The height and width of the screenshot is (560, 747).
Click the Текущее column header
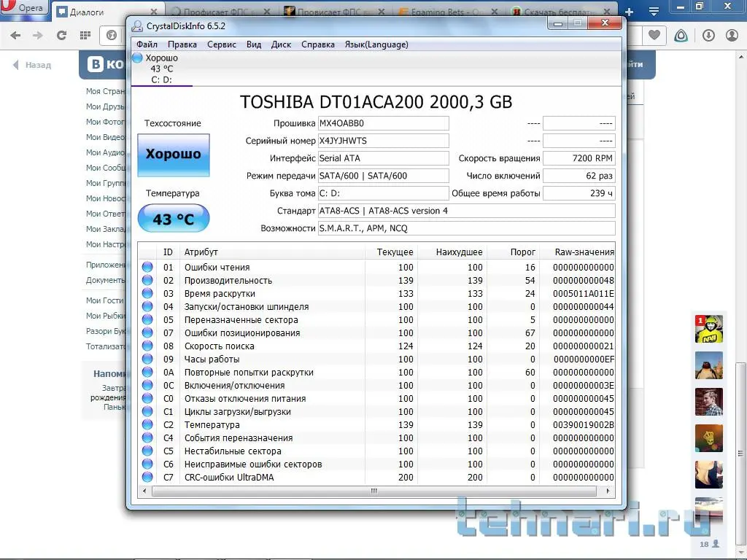[x=391, y=252]
